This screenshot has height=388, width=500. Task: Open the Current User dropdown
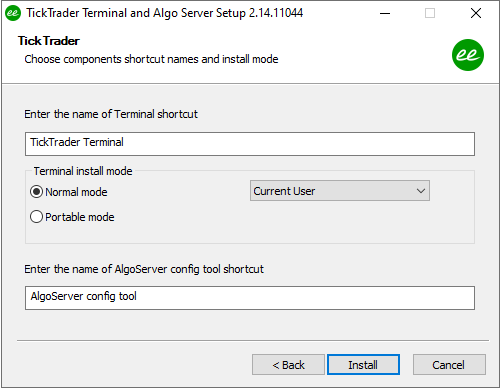pyautogui.click(x=340, y=191)
